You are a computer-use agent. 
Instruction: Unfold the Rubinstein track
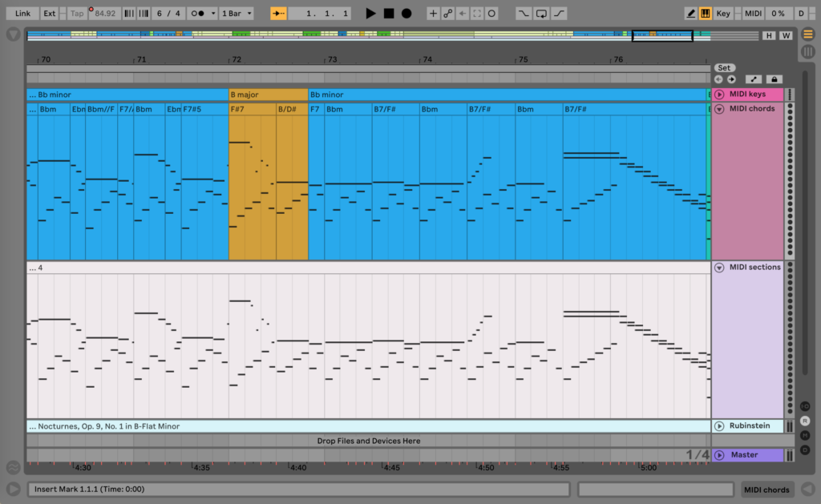point(719,426)
